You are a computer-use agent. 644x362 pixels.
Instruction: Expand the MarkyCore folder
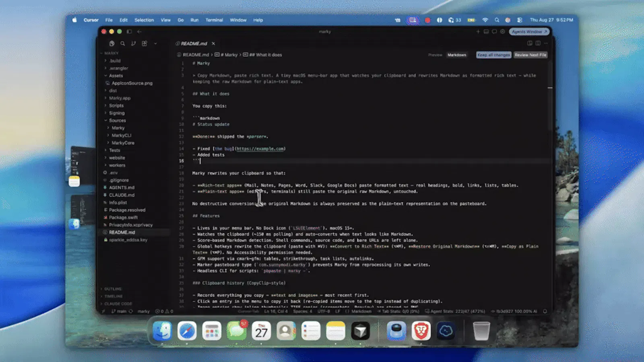tap(123, 143)
